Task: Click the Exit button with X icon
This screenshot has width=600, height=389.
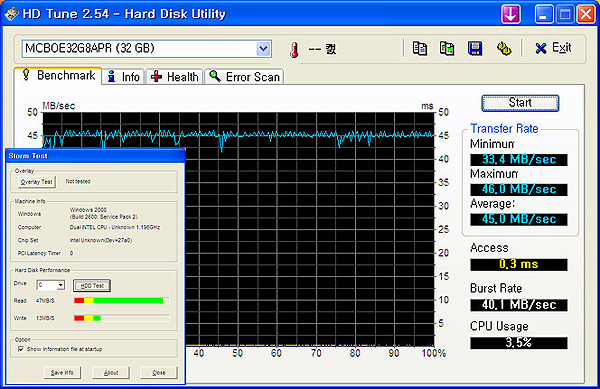Action: tap(553, 48)
